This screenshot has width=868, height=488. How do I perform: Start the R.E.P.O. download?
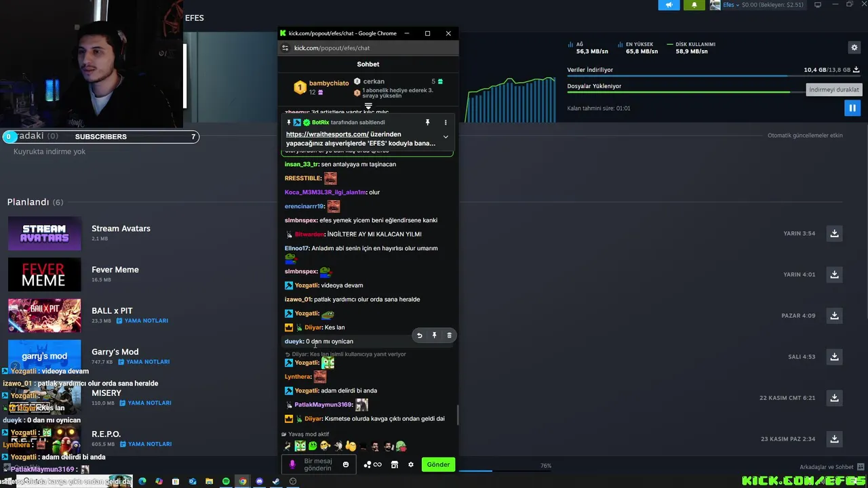(834, 439)
